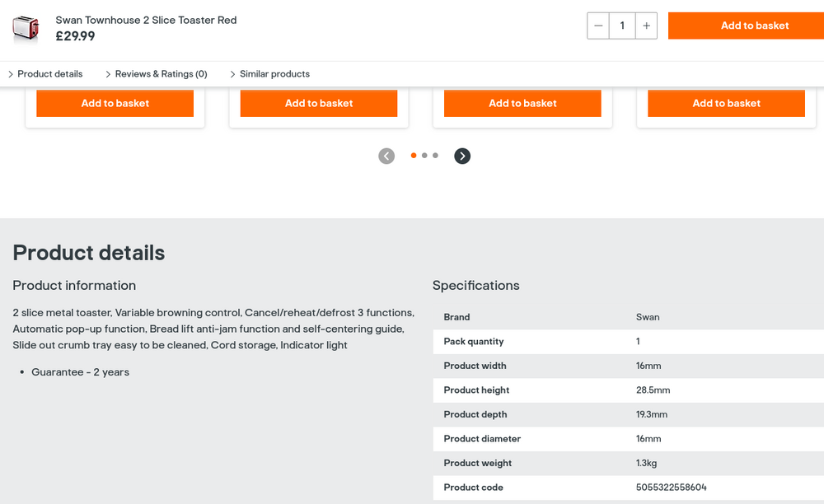Click the Brand value Swan

648,317
